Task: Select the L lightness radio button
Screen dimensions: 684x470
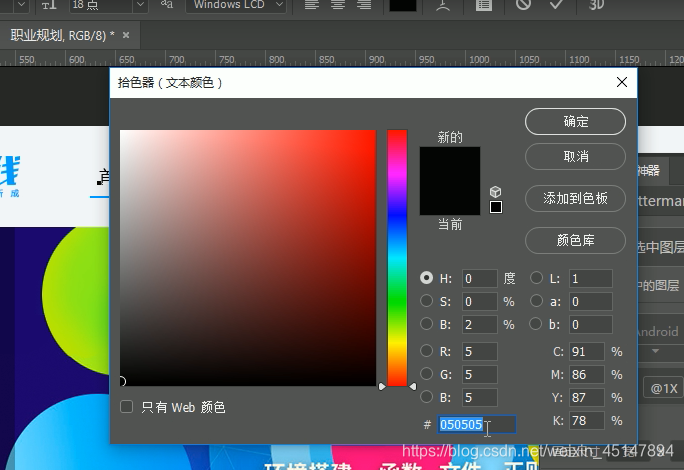Action: click(x=536, y=278)
